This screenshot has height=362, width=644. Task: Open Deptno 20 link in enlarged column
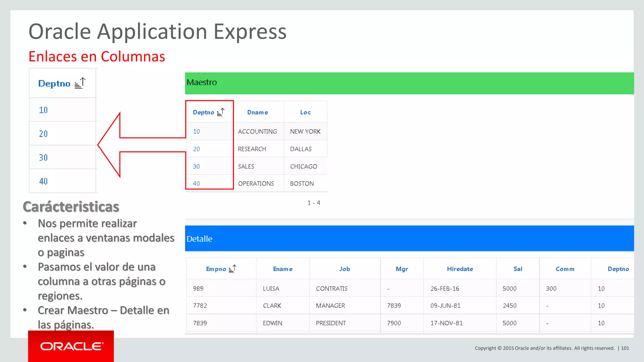tap(43, 134)
